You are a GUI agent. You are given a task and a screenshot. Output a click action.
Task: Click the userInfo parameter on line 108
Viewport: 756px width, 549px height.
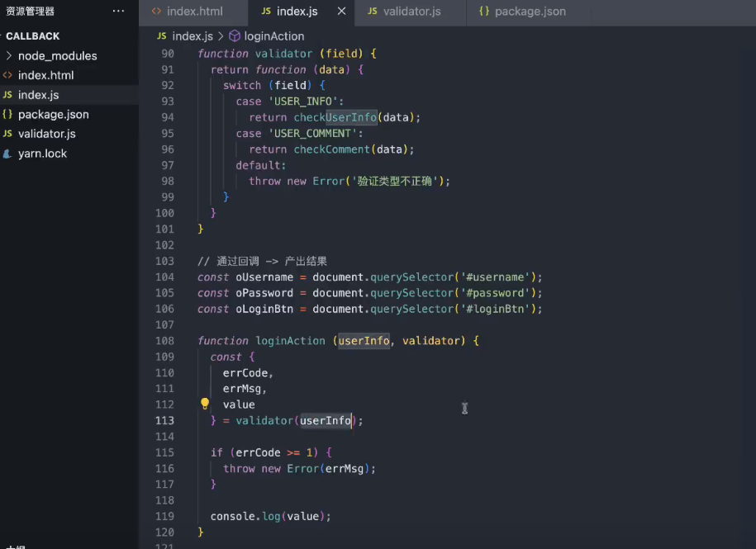coord(364,340)
